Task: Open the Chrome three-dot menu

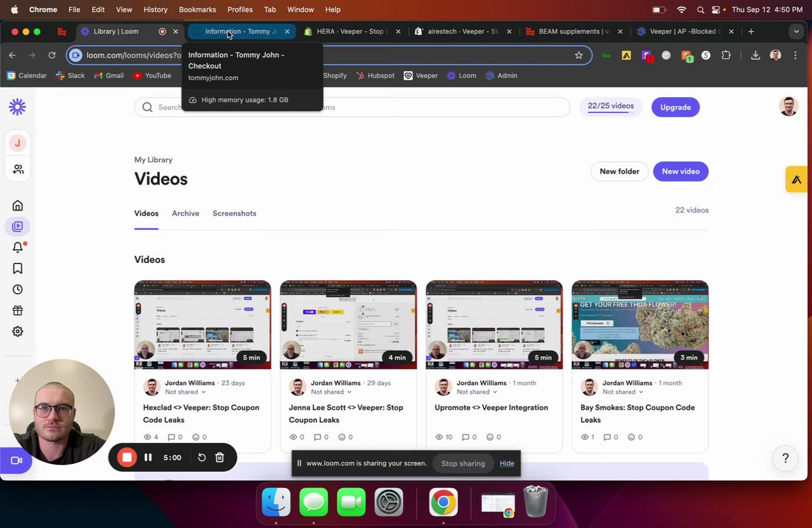Action: pos(796,55)
